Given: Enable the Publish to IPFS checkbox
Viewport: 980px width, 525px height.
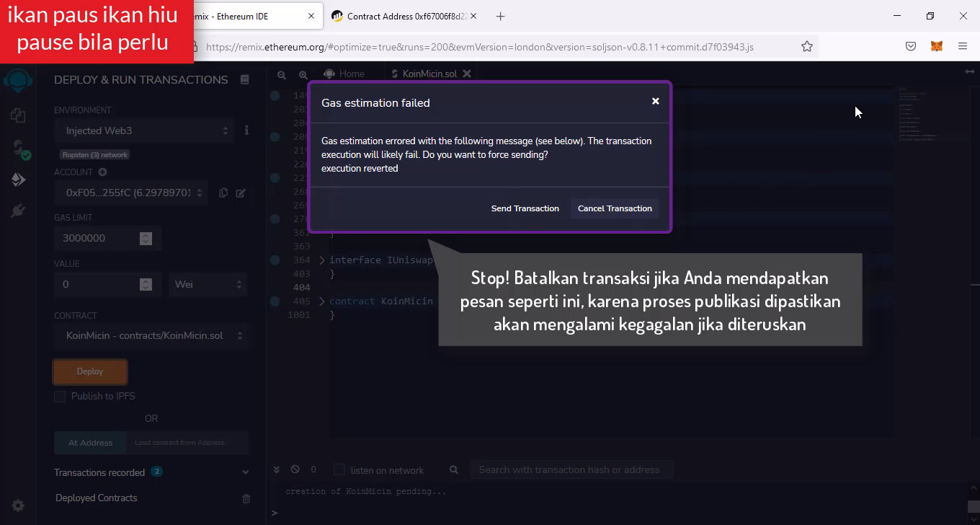Looking at the screenshot, I should click(60, 396).
